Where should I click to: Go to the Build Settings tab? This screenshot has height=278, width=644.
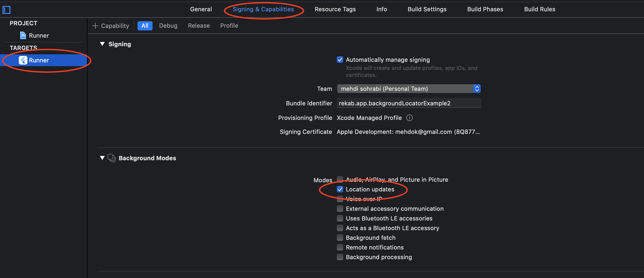point(427,9)
